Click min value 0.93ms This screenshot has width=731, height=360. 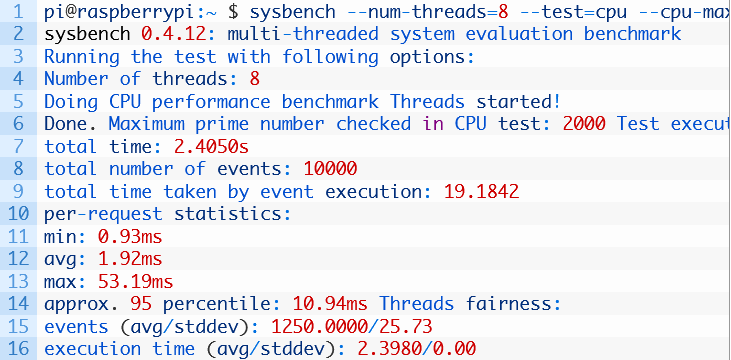point(130,237)
